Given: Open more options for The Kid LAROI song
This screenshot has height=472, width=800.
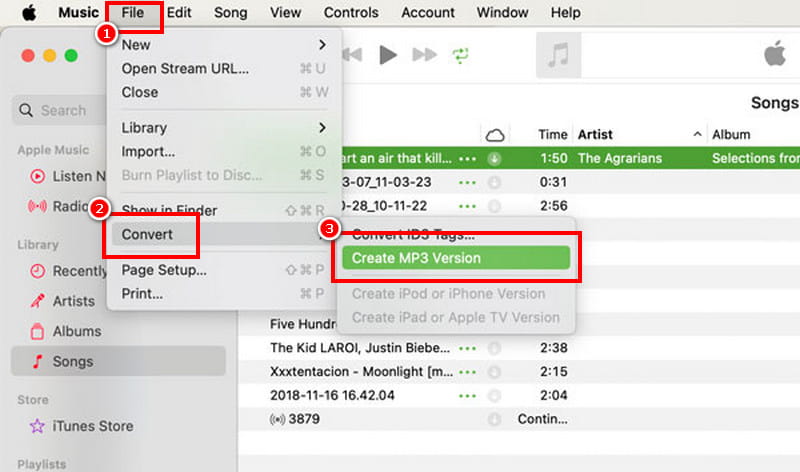Looking at the screenshot, I should click(467, 348).
